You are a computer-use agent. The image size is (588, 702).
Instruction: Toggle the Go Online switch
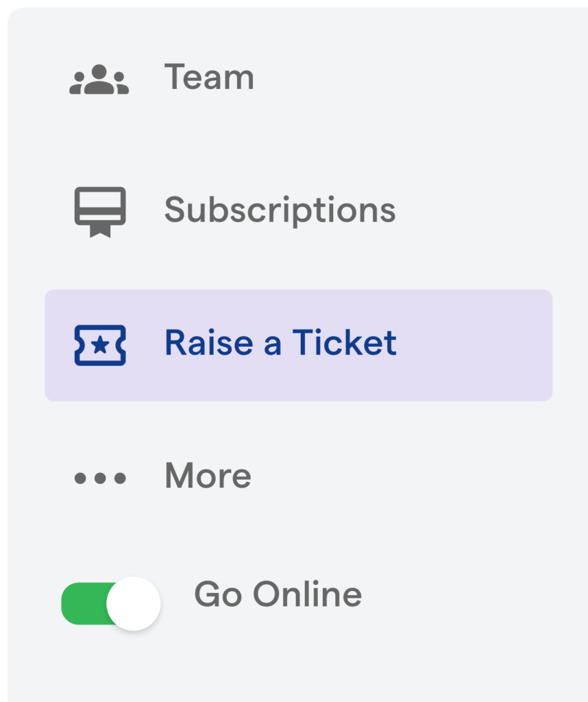click(x=111, y=604)
